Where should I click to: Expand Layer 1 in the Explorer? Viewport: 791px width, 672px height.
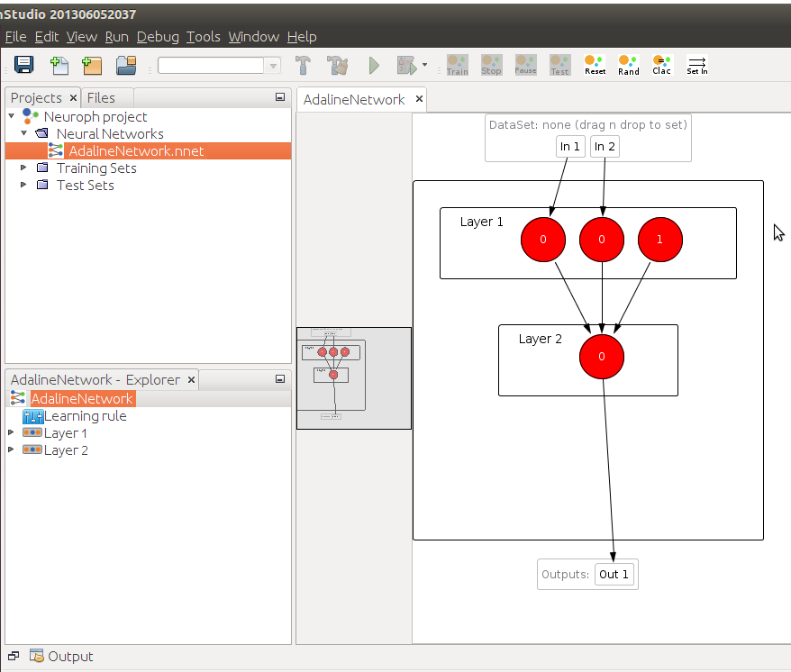click(x=11, y=433)
